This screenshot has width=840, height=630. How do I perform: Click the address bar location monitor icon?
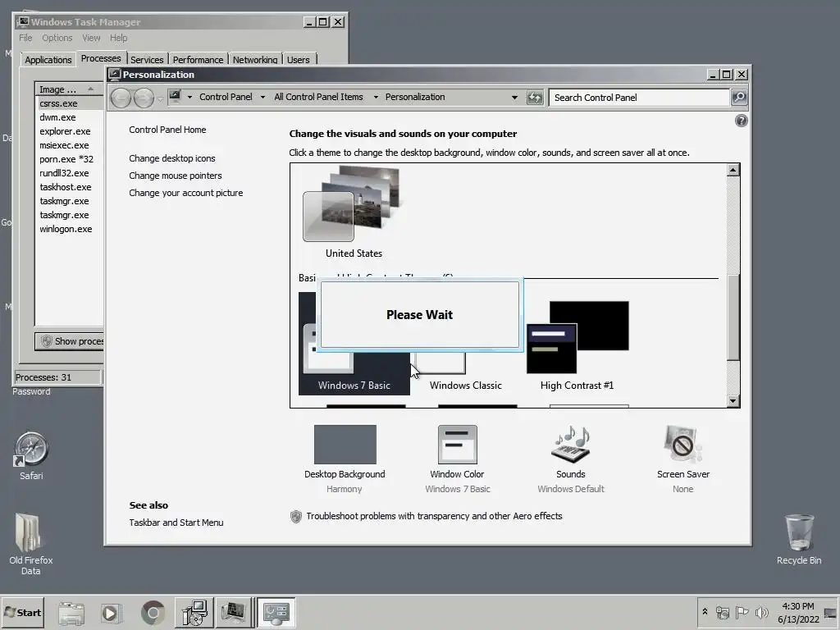[175, 97]
